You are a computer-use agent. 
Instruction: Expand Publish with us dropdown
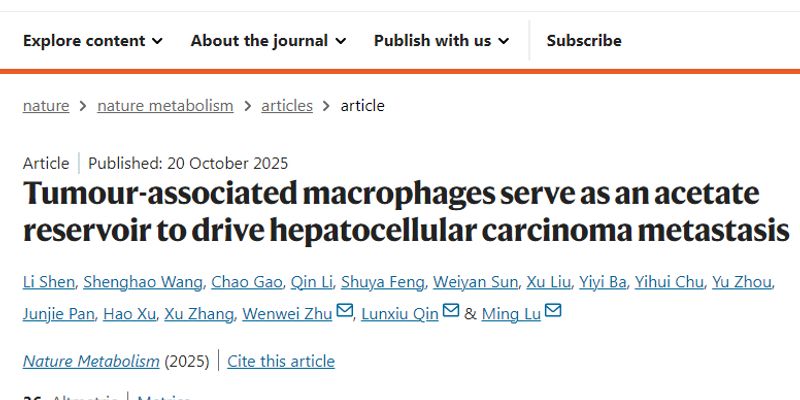pyautogui.click(x=441, y=41)
